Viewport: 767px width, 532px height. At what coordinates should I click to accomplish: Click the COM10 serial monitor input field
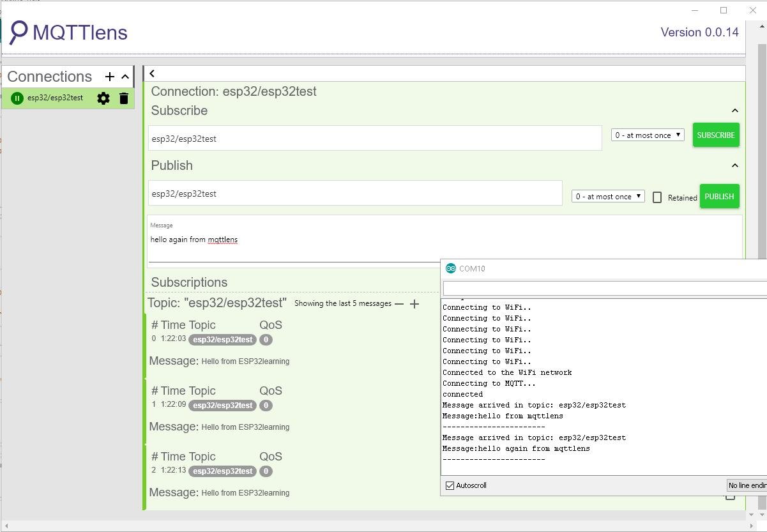[605, 288]
